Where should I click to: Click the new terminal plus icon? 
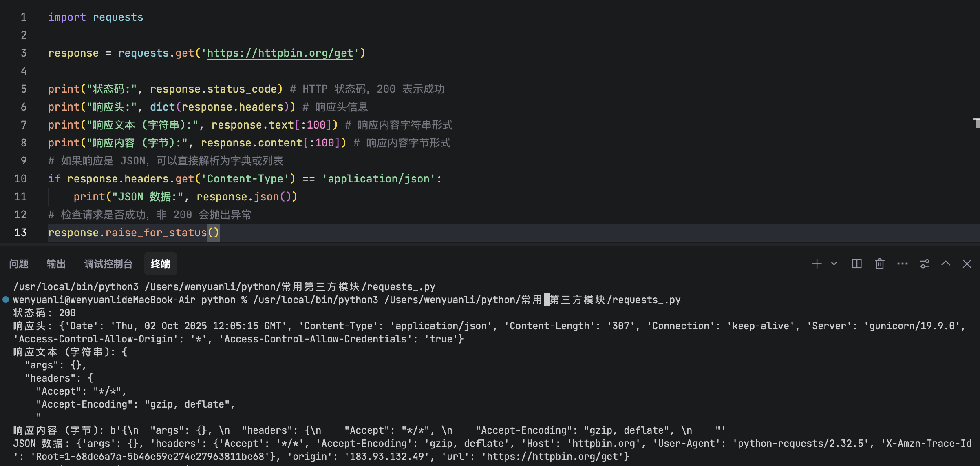817,264
